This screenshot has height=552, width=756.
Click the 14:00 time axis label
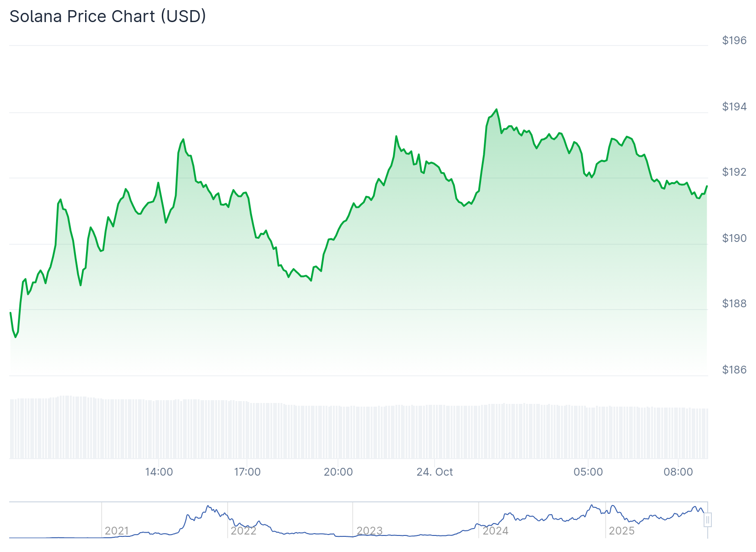tap(159, 472)
